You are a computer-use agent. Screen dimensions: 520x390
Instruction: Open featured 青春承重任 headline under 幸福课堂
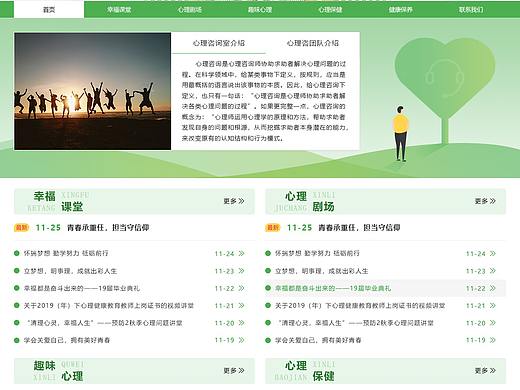click(x=108, y=228)
